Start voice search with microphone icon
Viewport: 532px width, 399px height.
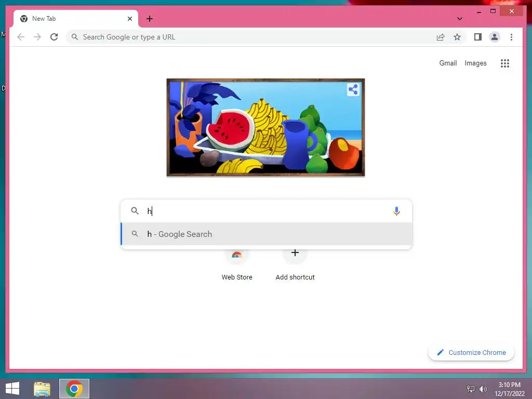(396, 211)
